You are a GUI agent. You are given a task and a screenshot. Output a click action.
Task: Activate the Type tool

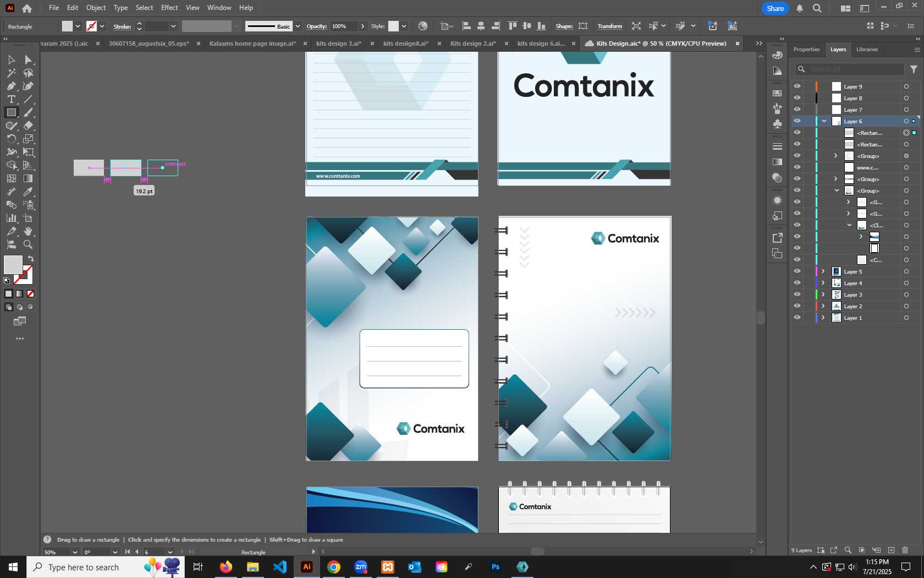pos(11,99)
